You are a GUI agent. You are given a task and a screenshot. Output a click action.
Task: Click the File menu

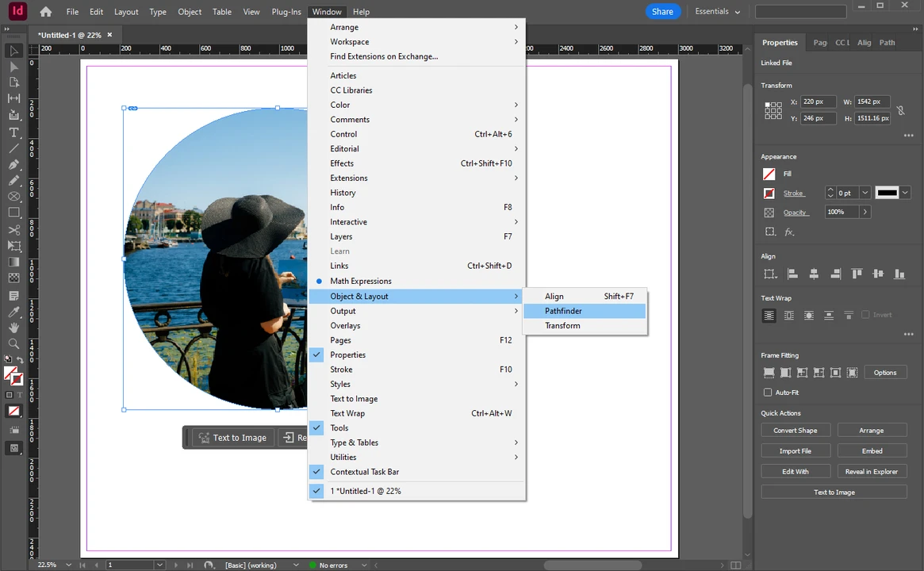(72, 12)
